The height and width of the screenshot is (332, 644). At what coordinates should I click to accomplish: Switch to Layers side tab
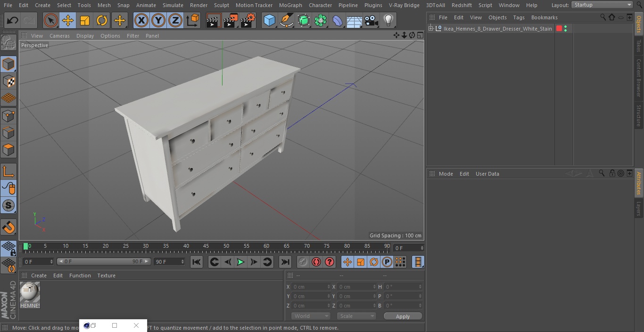click(639, 209)
